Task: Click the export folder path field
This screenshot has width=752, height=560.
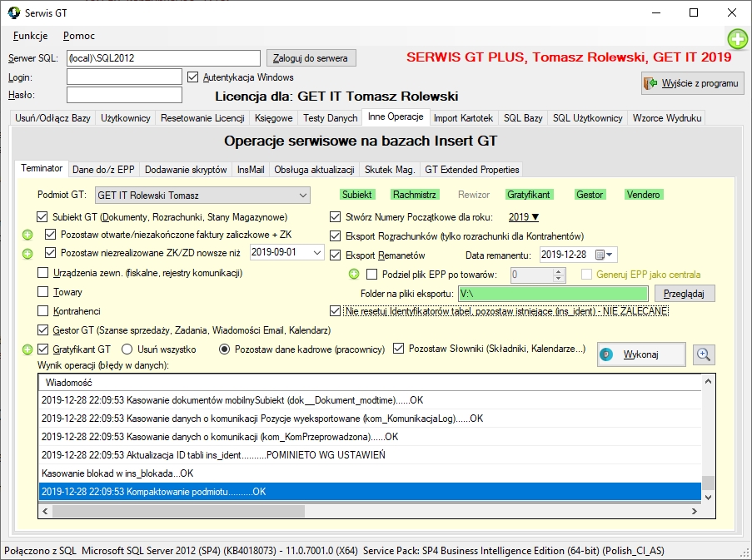Action: click(553, 294)
